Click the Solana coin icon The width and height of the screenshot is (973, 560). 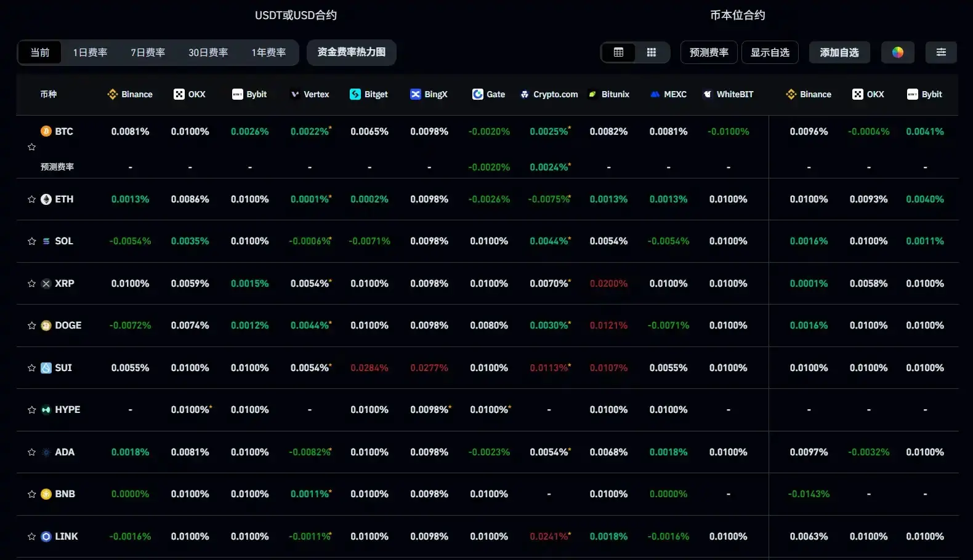pyautogui.click(x=46, y=241)
